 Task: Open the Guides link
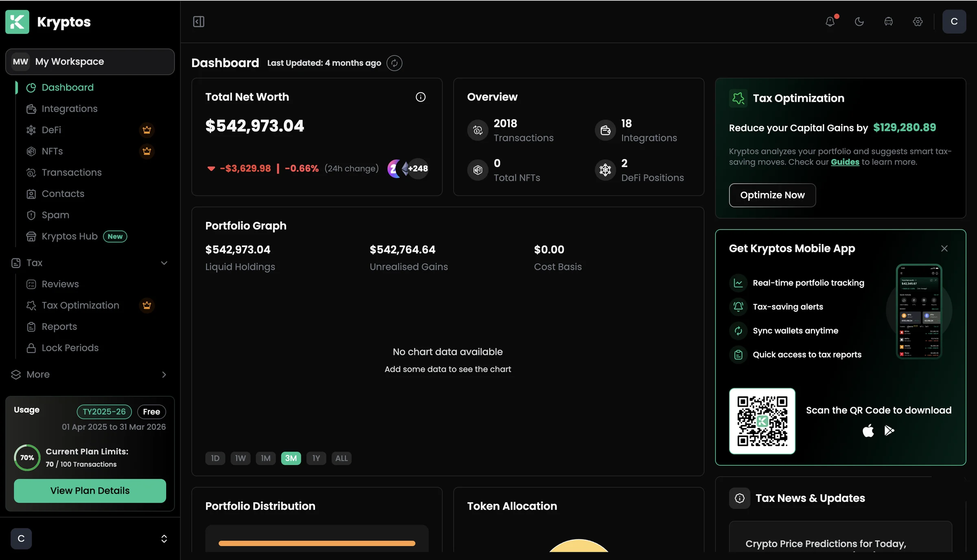[845, 162]
